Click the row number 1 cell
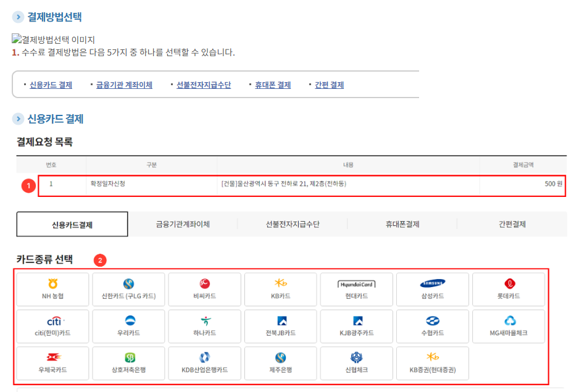The width and height of the screenshot is (574, 392). click(x=51, y=184)
